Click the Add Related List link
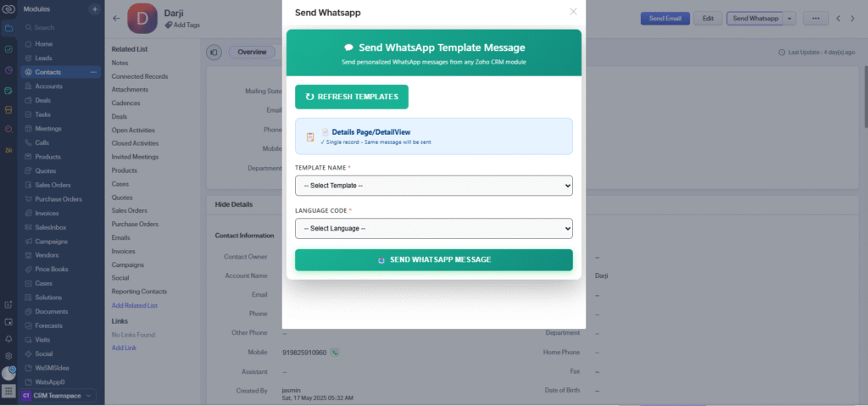 point(135,305)
